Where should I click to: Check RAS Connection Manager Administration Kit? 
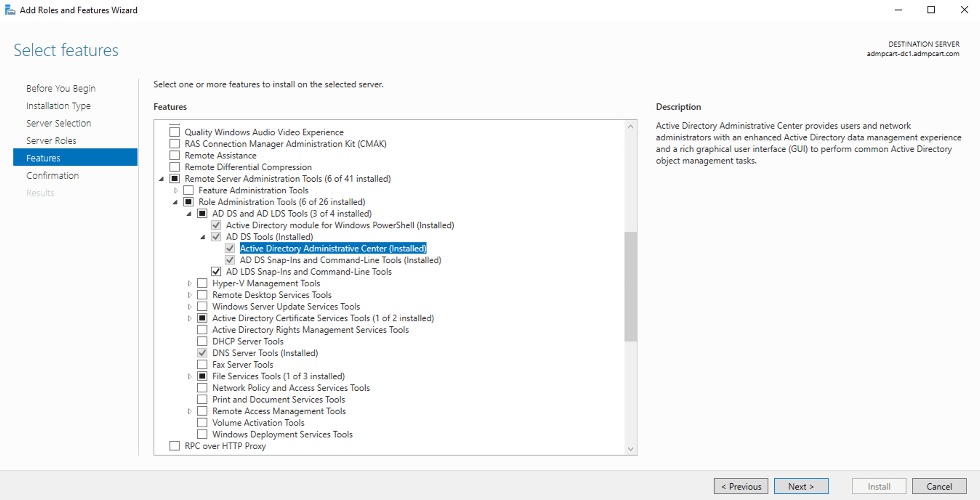174,143
